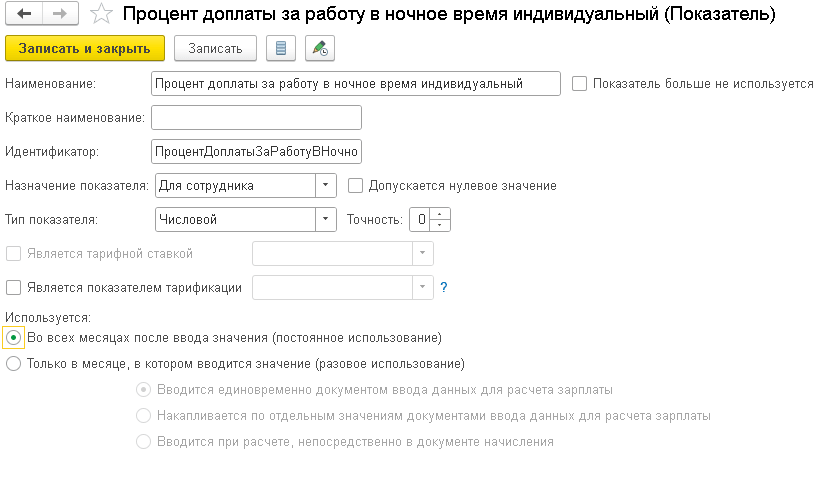Click the forward navigation arrow
Screen dimensions: 829x494
[x=58, y=15]
